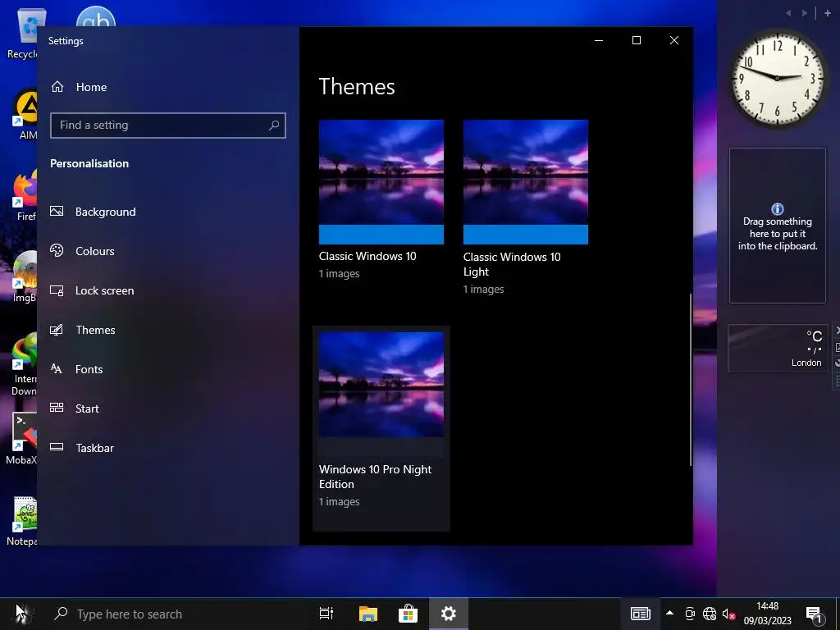Select the AIMP desktop shortcut
This screenshot has height=630, width=840.
tap(25, 114)
